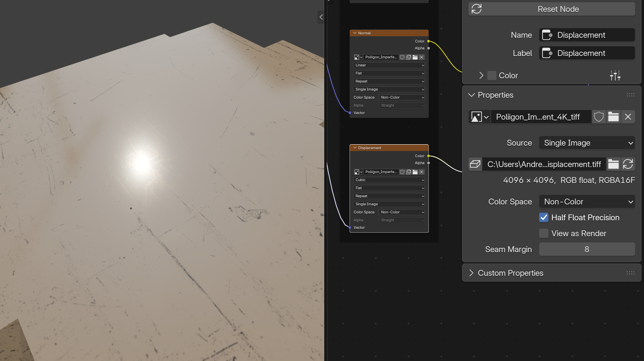Open the Source Single Image dropdown
644x361 pixels.
pyautogui.click(x=587, y=143)
